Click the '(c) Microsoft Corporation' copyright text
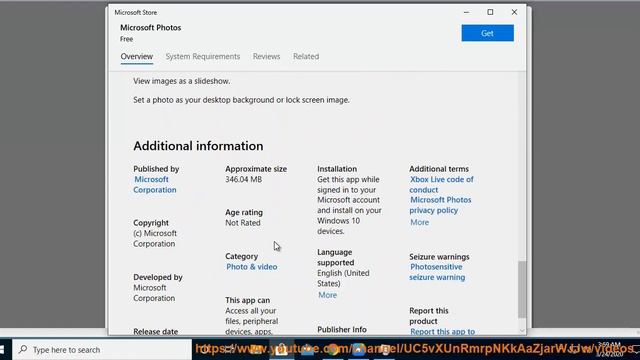The width and height of the screenshot is (640, 360). [155, 238]
